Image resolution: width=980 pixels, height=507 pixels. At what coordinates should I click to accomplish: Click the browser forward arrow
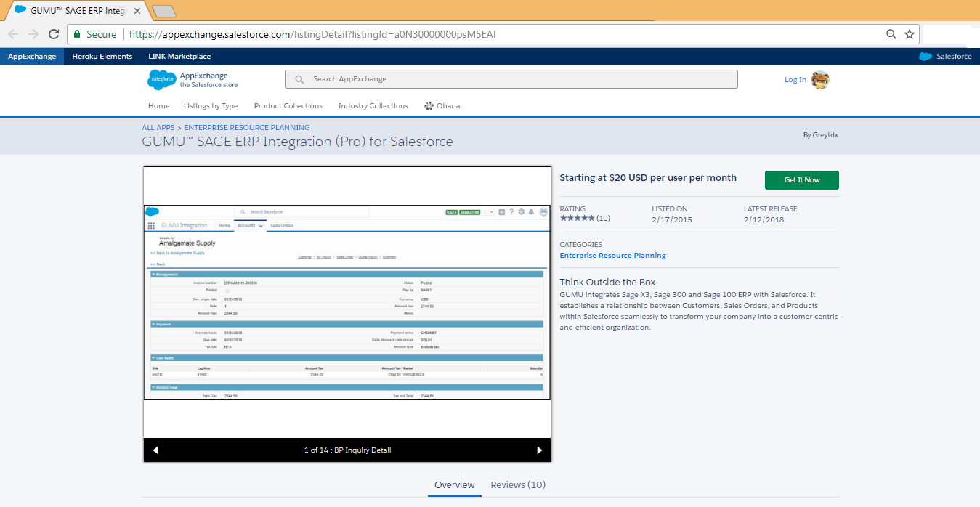click(33, 34)
